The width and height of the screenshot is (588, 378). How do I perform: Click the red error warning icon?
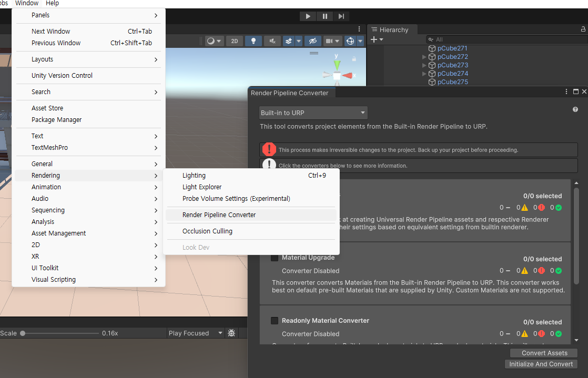click(x=269, y=150)
